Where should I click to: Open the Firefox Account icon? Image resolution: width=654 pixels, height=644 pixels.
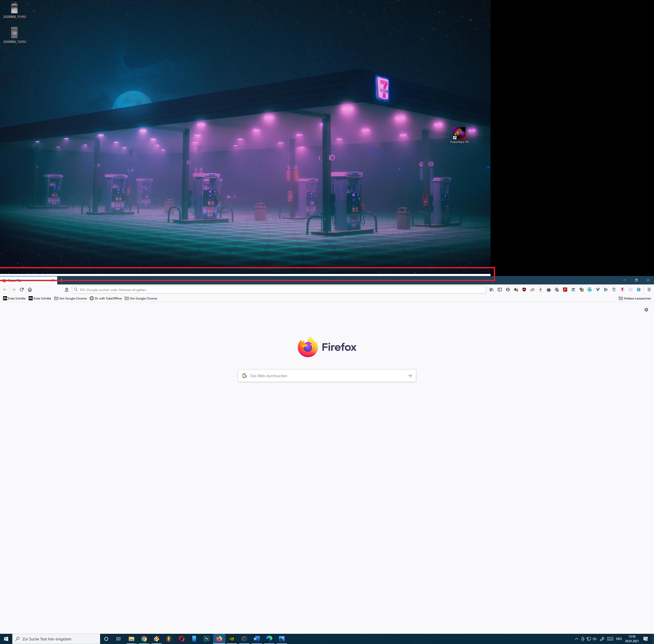[x=508, y=290]
